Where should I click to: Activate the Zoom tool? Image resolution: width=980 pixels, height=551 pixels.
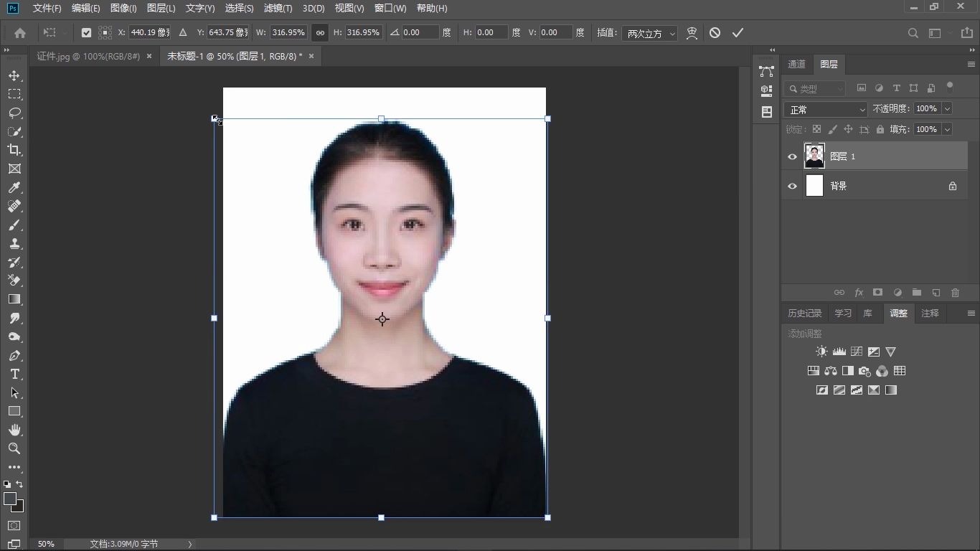(14, 448)
